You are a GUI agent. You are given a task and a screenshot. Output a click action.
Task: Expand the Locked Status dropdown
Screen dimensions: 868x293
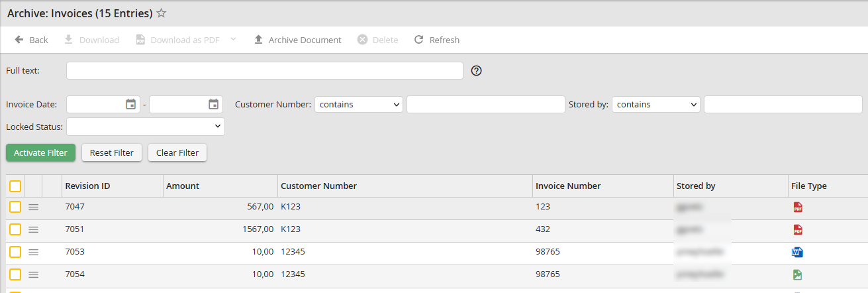[146, 127]
